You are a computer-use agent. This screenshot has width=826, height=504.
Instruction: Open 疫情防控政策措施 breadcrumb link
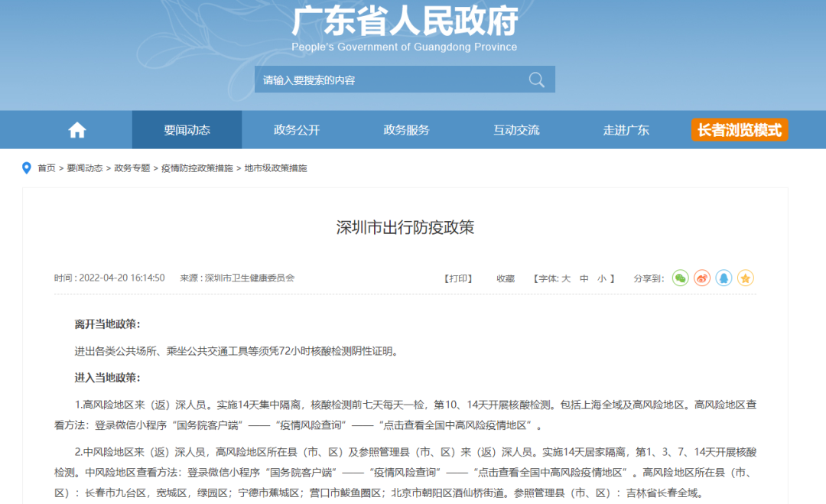click(x=197, y=168)
